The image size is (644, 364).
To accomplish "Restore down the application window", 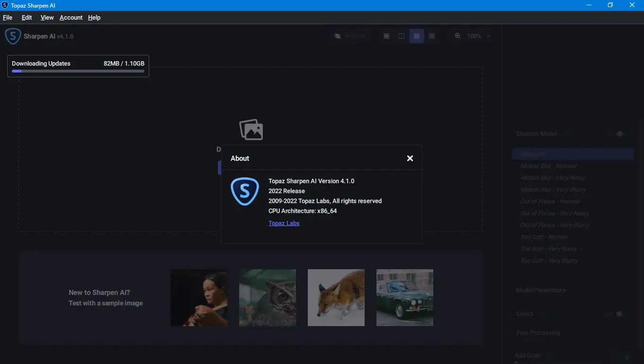I will (610, 5).
